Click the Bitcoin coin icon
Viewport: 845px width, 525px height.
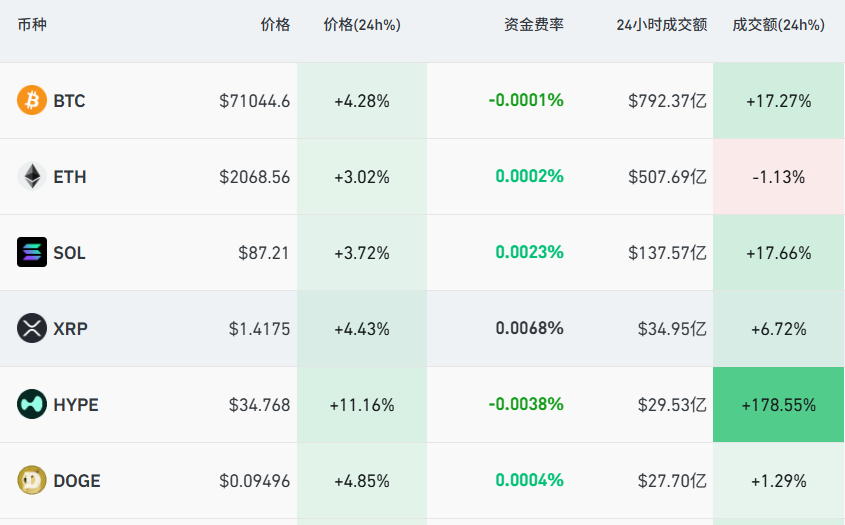point(32,101)
